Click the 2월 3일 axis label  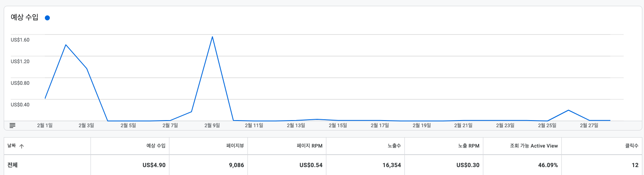coord(86,125)
